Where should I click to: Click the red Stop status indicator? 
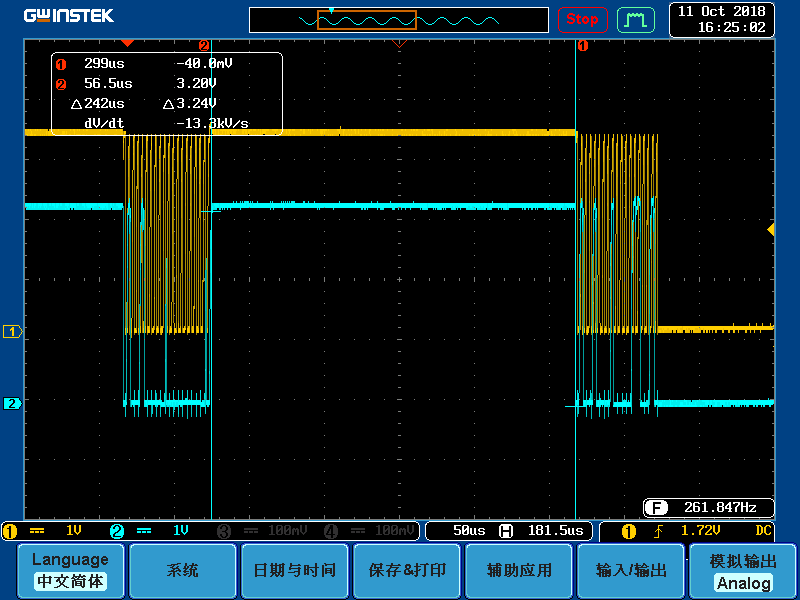tap(582, 20)
